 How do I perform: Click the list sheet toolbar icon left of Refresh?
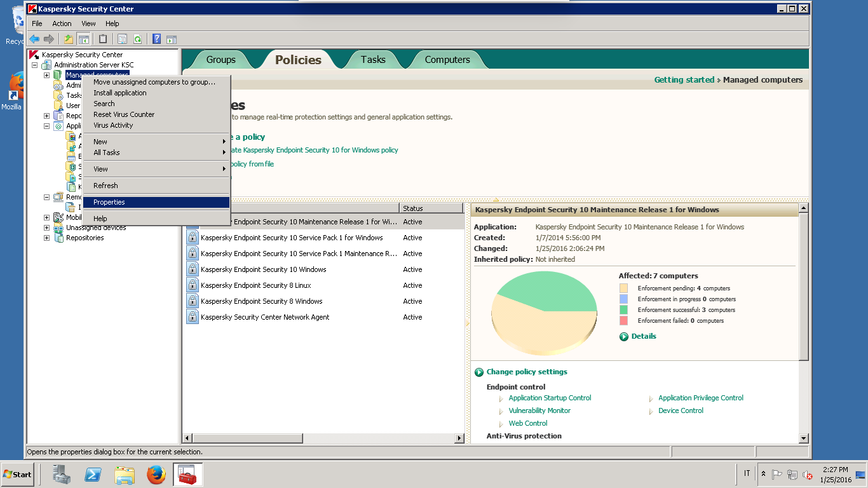pyautogui.click(x=122, y=39)
